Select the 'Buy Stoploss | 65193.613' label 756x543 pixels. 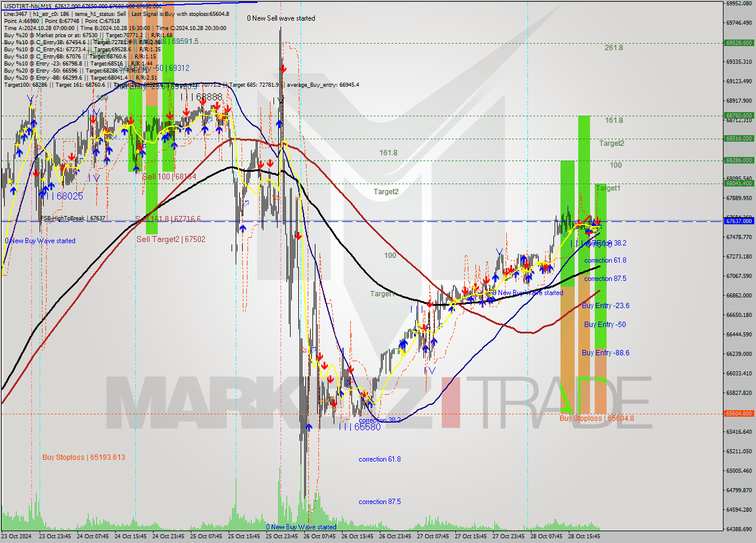[x=83, y=457]
